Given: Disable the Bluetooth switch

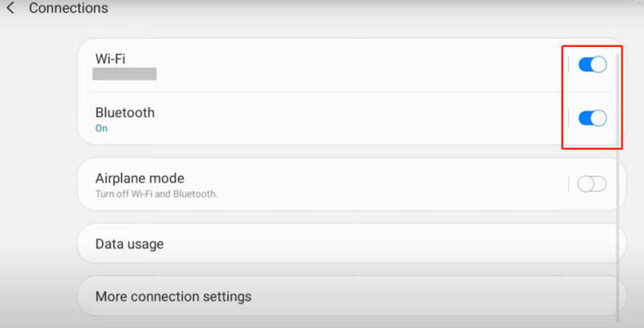Looking at the screenshot, I should (x=592, y=118).
